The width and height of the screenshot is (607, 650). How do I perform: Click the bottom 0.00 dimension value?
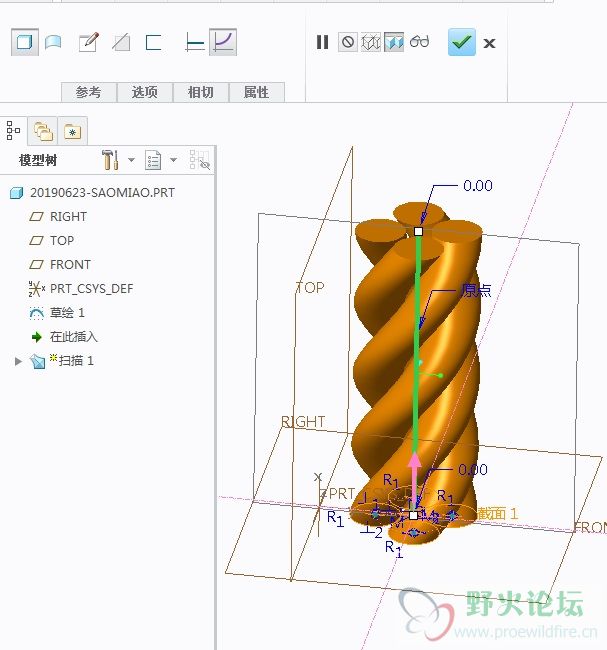[473, 470]
